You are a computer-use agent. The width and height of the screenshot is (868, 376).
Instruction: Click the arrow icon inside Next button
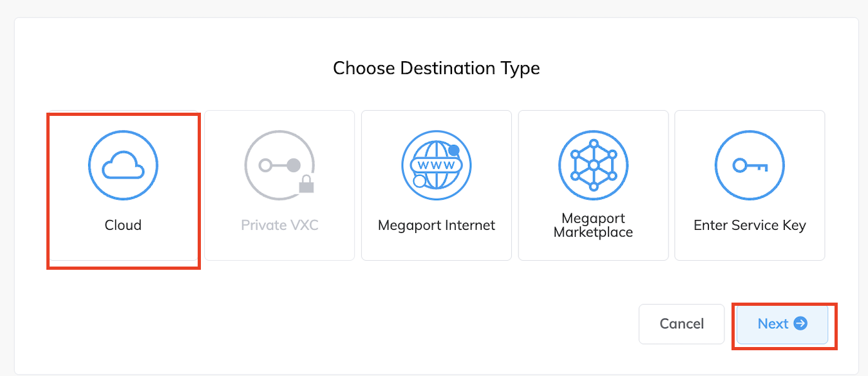tap(799, 324)
